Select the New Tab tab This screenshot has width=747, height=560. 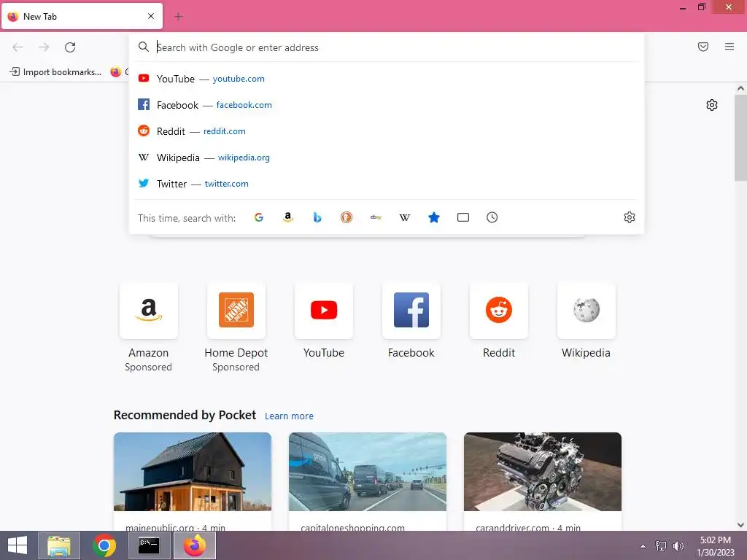(x=82, y=16)
